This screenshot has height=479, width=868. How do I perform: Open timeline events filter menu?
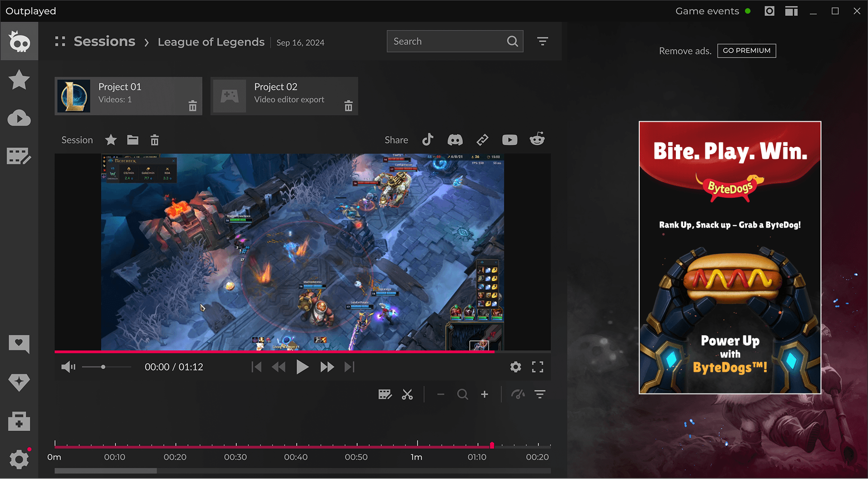[x=540, y=394]
